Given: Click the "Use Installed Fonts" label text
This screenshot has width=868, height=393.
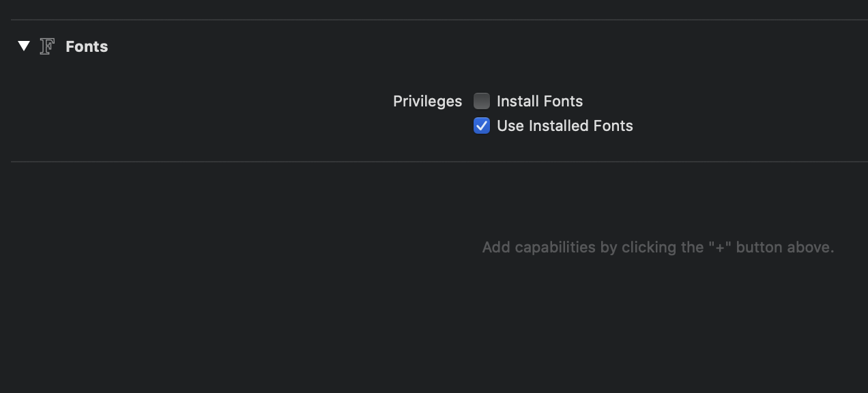Looking at the screenshot, I should pyautogui.click(x=564, y=126).
